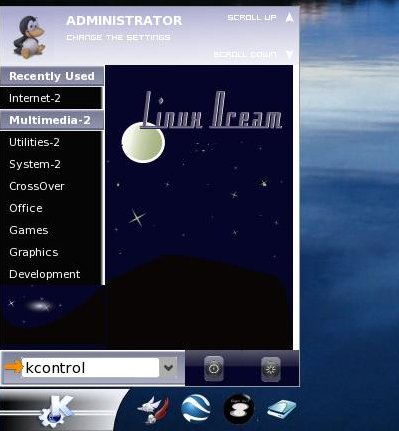The height and width of the screenshot is (431, 399).
Task: Launch the blue scanner/book panel icon
Action: (x=282, y=409)
